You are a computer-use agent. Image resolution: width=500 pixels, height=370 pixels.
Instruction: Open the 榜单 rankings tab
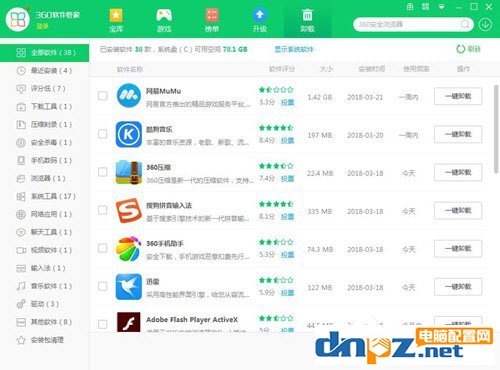(x=212, y=20)
